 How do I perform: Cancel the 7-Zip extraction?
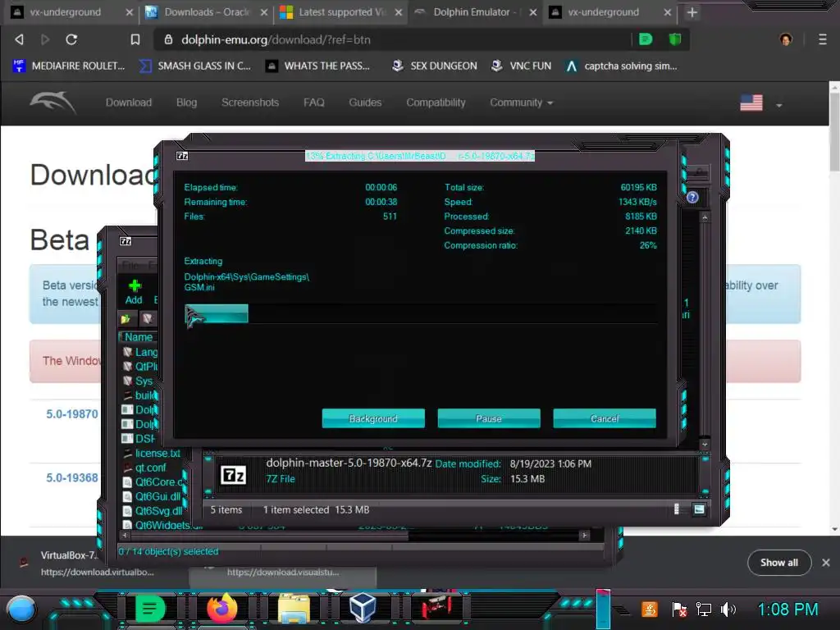(605, 418)
